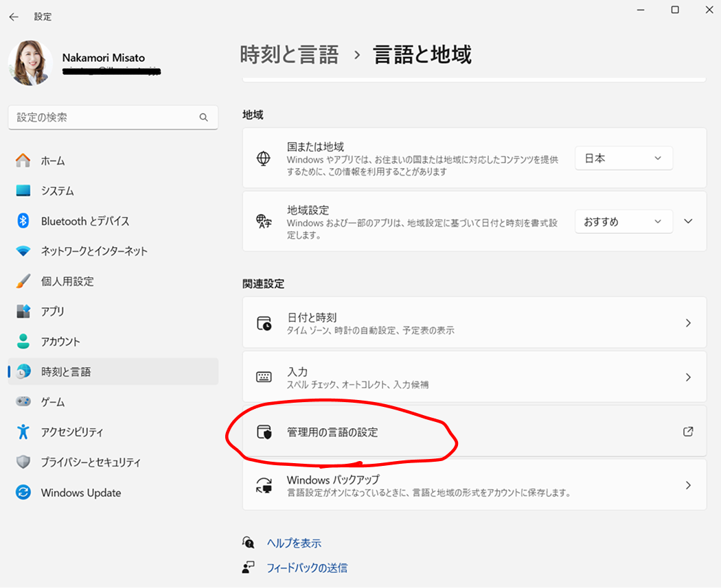This screenshot has height=588, width=721.
Task: Click the Windows バックアップ row chevron
Action: (688, 485)
